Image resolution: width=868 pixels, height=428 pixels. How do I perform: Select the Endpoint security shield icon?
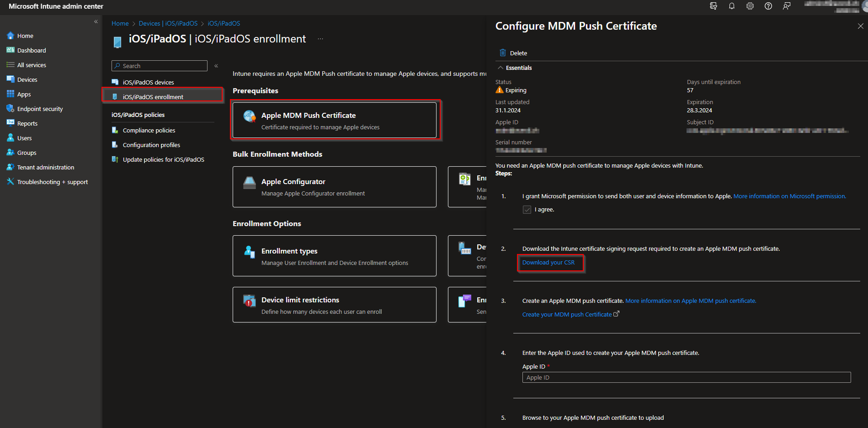point(10,109)
